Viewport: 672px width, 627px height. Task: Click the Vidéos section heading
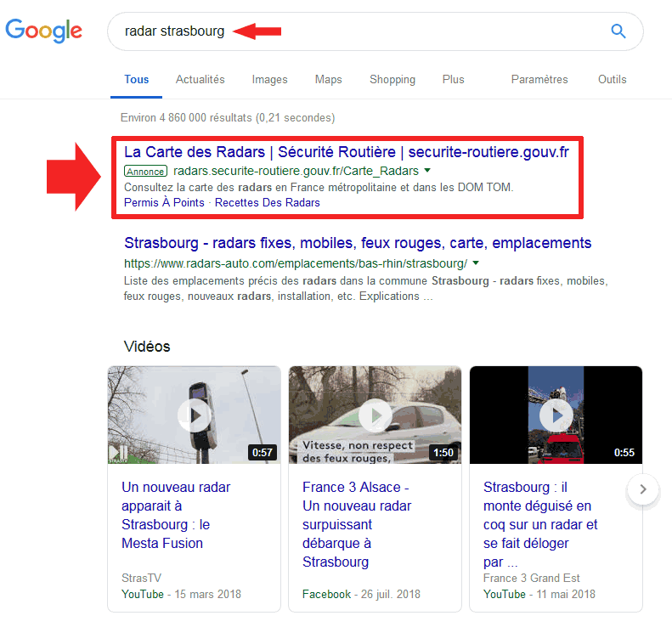pyautogui.click(x=147, y=347)
